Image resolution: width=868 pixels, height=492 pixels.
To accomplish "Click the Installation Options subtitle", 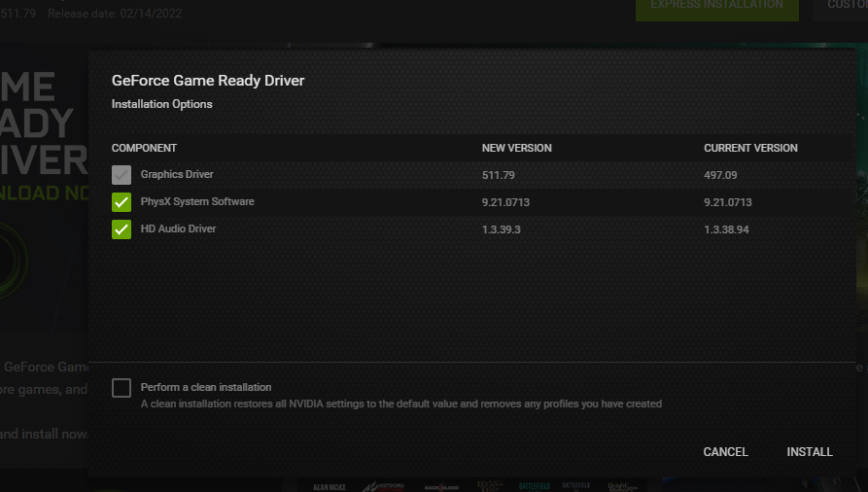I will tap(161, 104).
